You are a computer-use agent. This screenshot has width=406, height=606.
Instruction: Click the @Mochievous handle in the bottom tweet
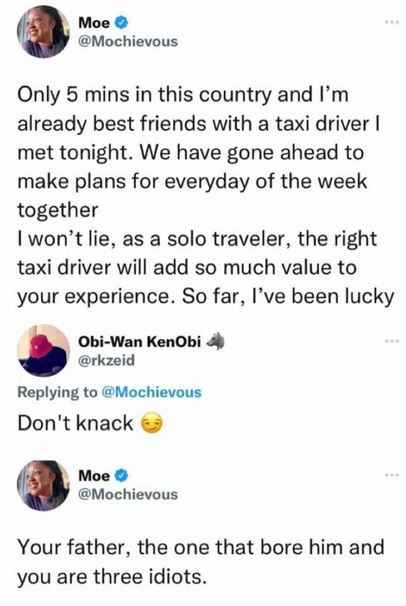[128, 494]
